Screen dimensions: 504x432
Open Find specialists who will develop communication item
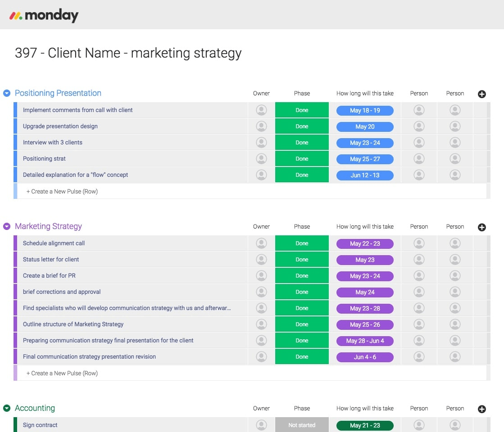point(127,308)
